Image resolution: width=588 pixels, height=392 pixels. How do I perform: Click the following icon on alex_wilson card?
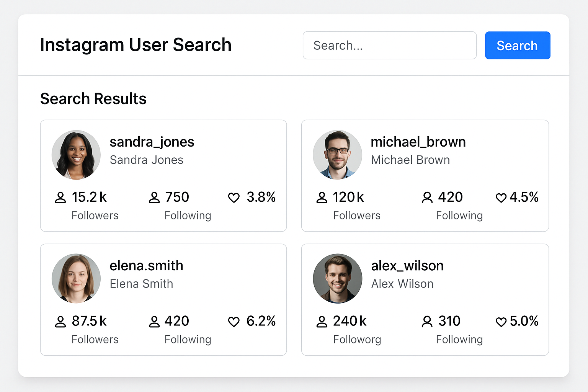(x=427, y=322)
